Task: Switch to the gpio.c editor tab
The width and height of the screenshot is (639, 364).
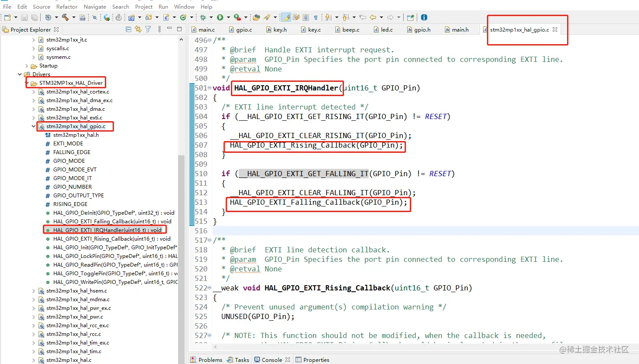Action: pyautogui.click(x=240, y=29)
